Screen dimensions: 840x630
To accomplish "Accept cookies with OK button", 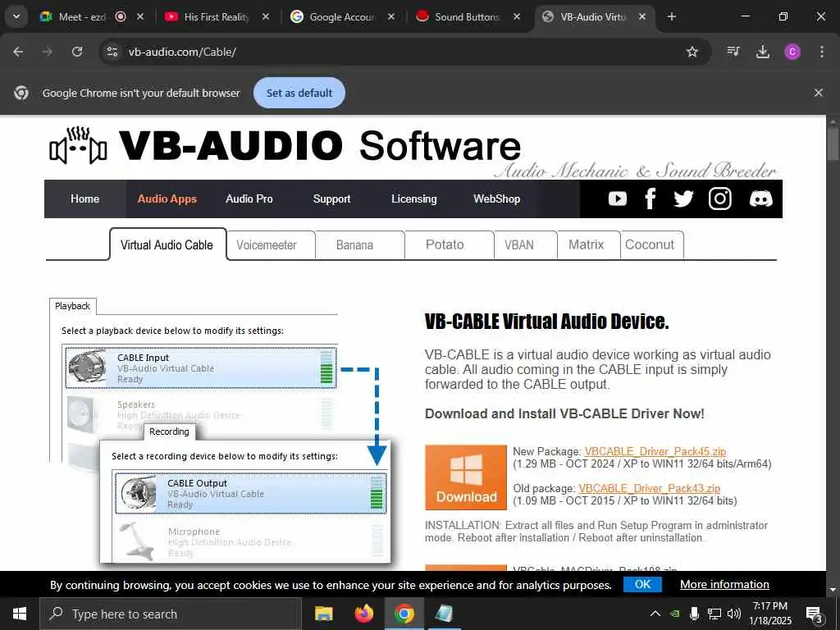I will click(642, 584).
